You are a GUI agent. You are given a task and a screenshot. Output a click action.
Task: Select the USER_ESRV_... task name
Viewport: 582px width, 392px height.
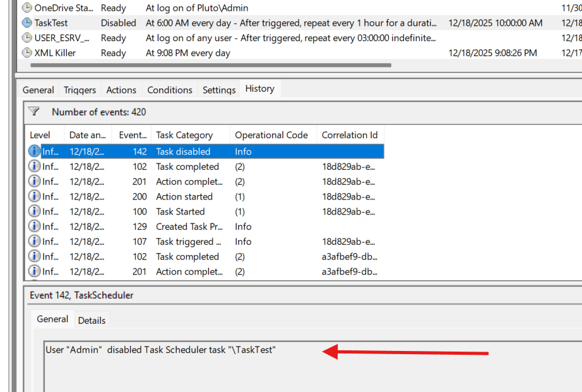pos(62,38)
